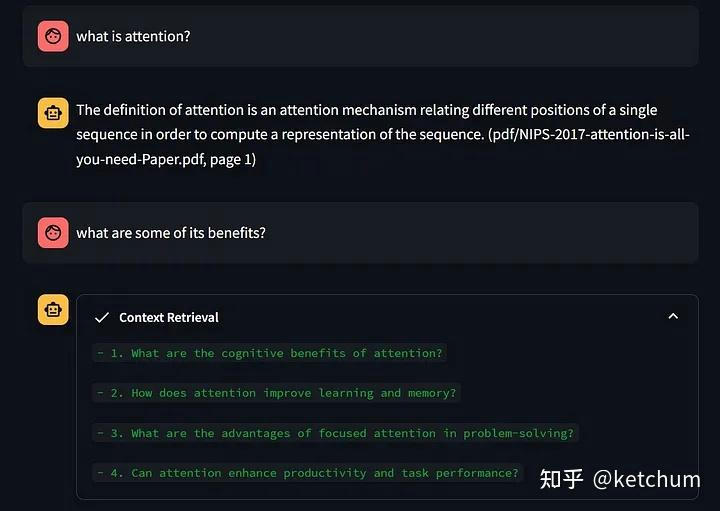Click empty space right of the "what is attention?" bubble
Viewport: 720px width, 511px height.
450,36
